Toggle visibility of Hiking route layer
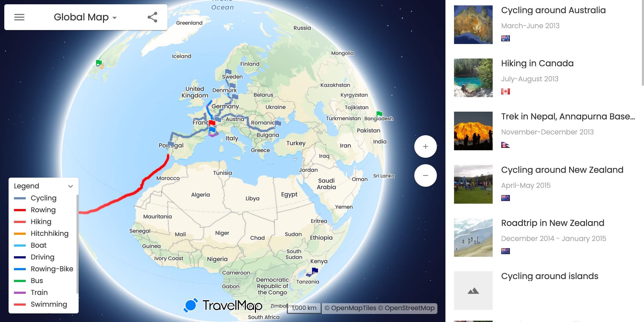644x322 pixels. point(41,221)
